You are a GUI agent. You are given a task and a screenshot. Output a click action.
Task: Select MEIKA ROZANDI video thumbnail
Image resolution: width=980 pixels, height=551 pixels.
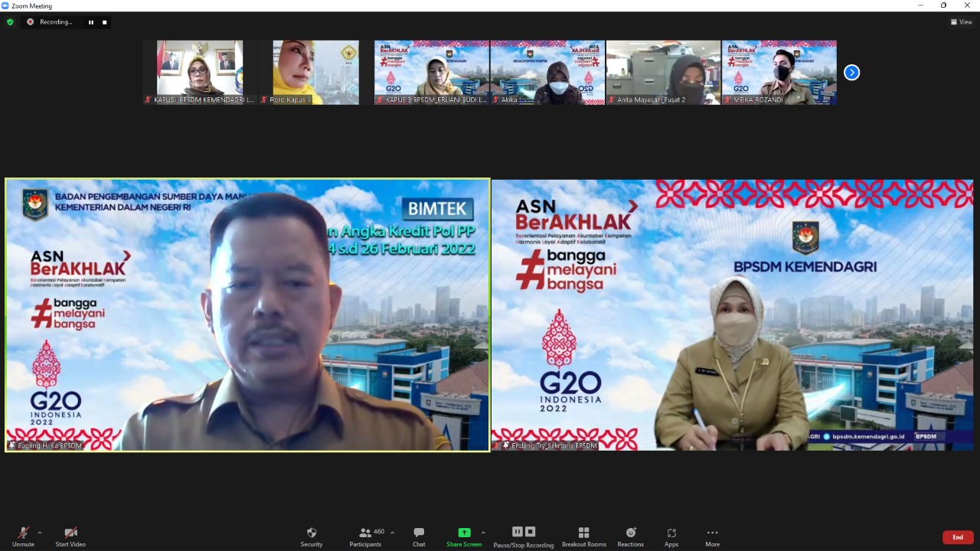[x=779, y=72]
